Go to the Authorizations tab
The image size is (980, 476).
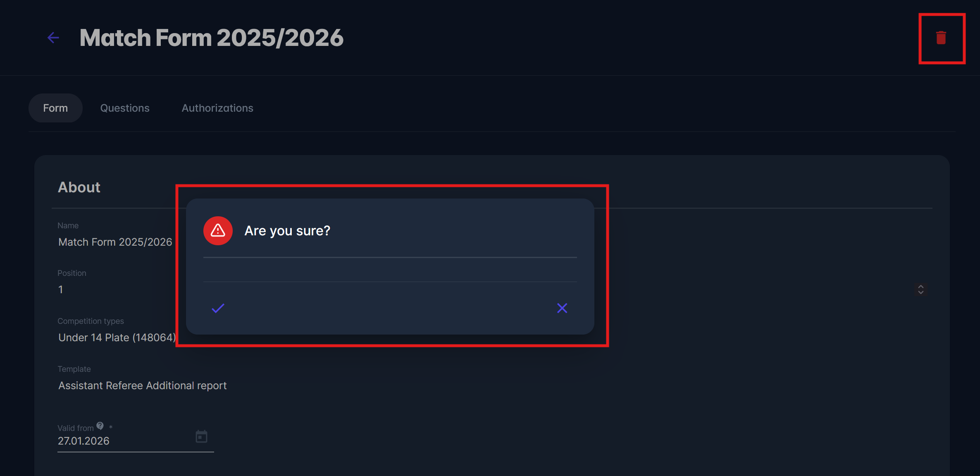coord(217,108)
